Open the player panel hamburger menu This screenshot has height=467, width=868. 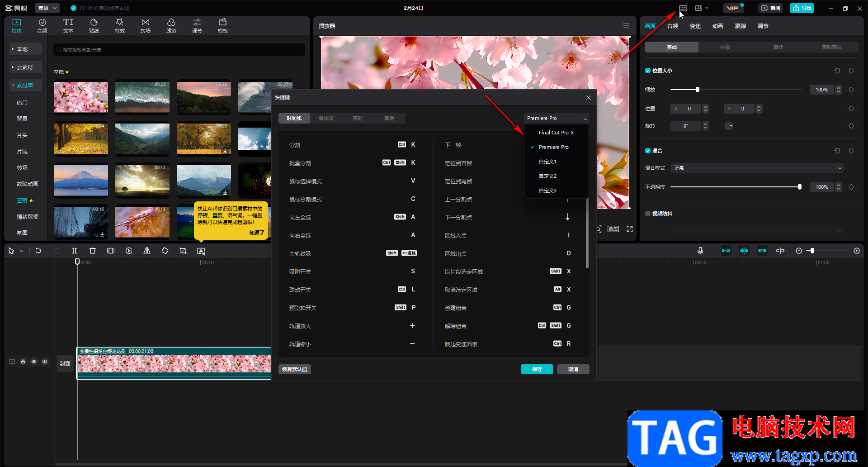click(x=626, y=26)
